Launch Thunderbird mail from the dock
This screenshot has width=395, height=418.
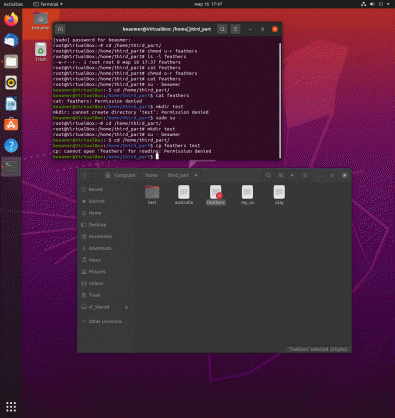click(11, 41)
